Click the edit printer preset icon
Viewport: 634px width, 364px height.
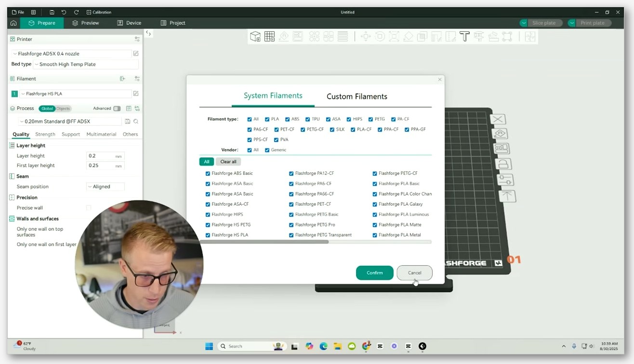(x=136, y=53)
